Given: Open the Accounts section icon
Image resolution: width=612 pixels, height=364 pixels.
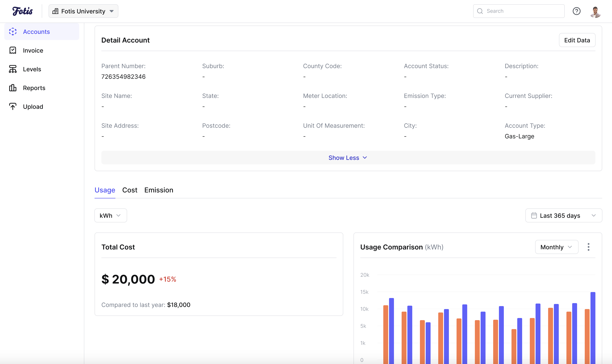Looking at the screenshot, I should click(x=13, y=31).
